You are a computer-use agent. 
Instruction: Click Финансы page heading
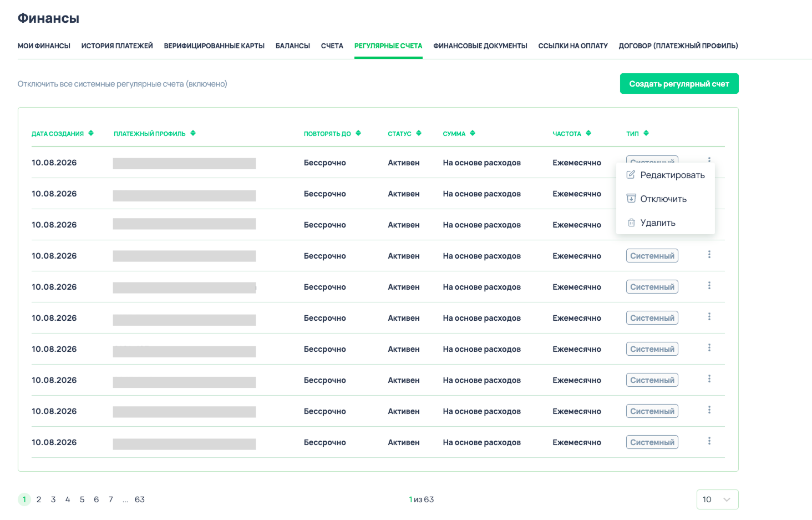coord(48,18)
